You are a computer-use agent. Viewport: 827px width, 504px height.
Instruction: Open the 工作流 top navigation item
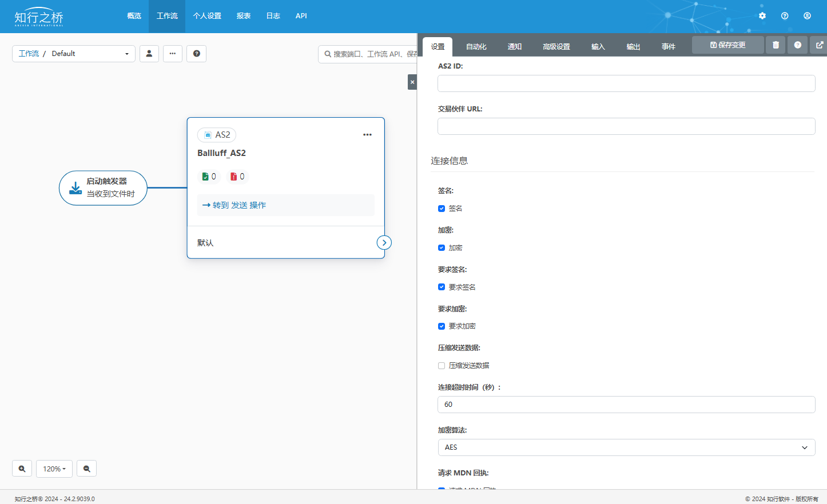point(167,16)
